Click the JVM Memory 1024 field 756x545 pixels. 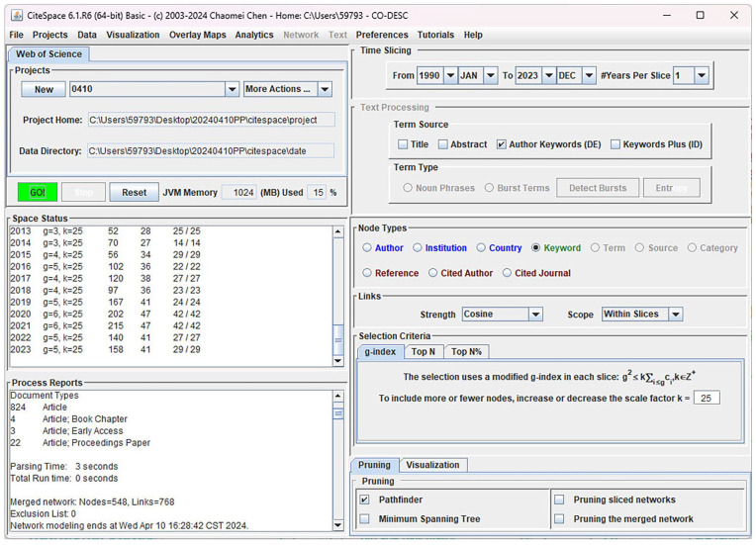click(x=239, y=192)
